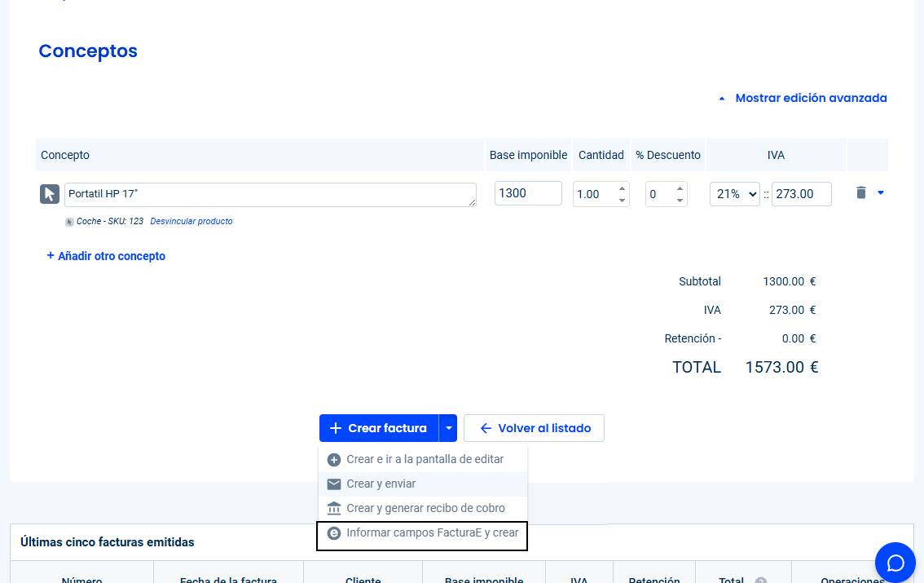Toggle the Crear factura split-button arrow
The width and height of the screenshot is (924, 583).
coord(448,428)
